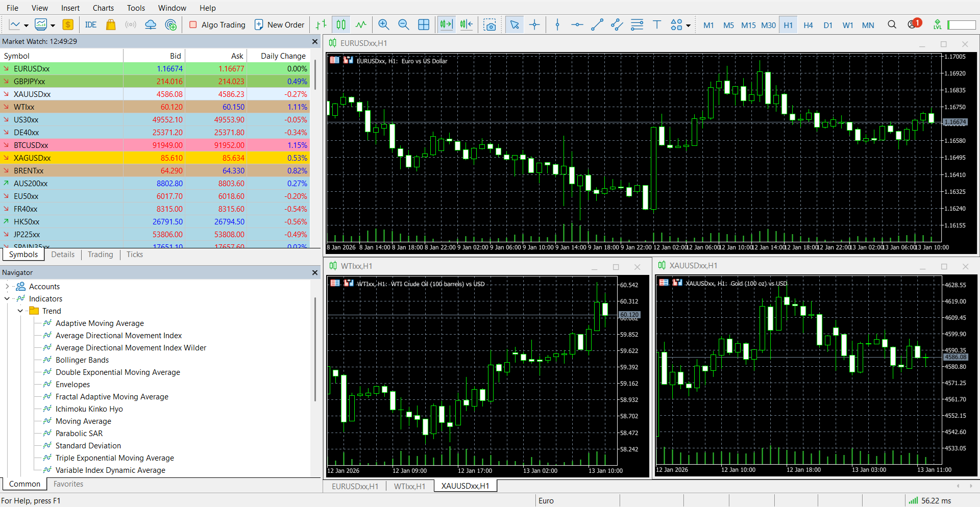This screenshot has height=507, width=980.
Task: Draw a horizontal line on chart
Action: click(x=577, y=24)
